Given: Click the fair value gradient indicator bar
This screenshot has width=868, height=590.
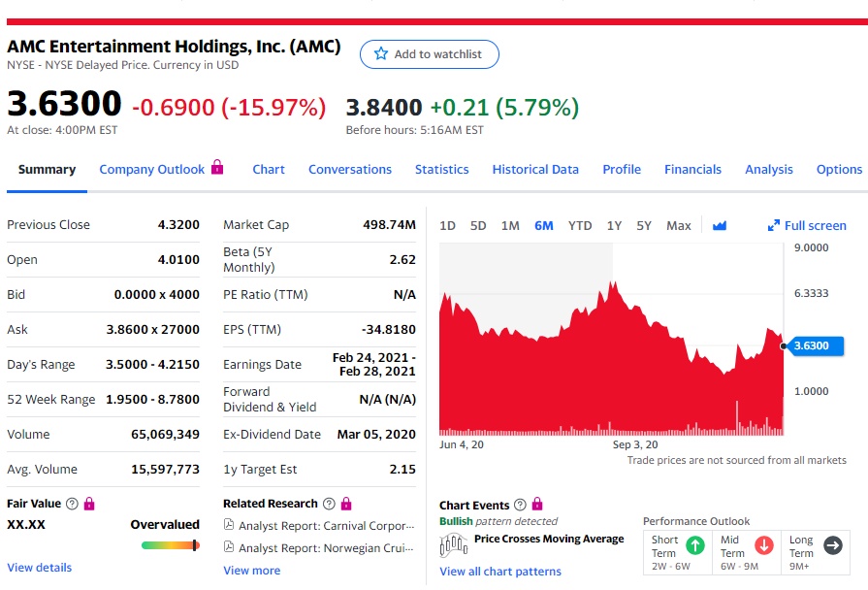Looking at the screenshot, I should [x=171, y=545].
